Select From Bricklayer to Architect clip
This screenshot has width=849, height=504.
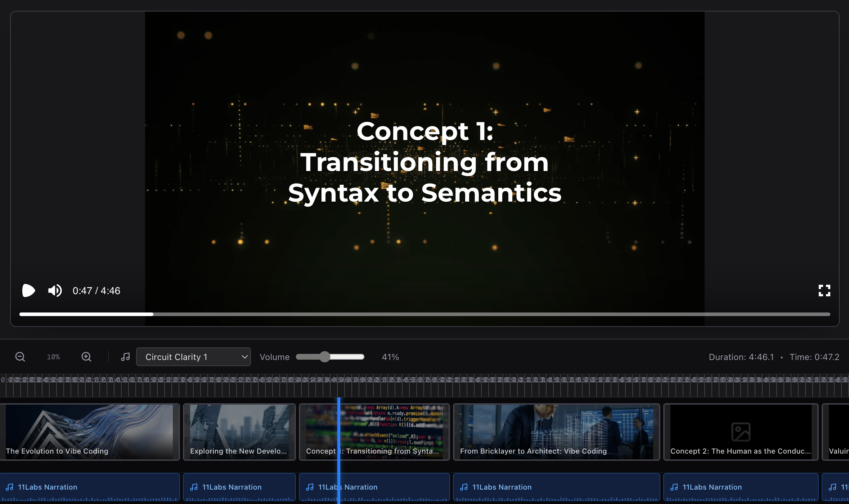point(556,432)
